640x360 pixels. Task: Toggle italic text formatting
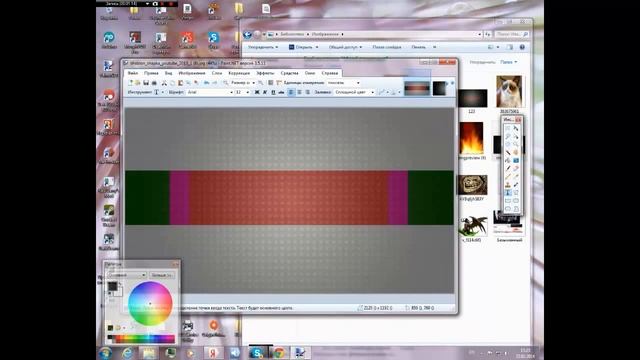pos(265,92)
